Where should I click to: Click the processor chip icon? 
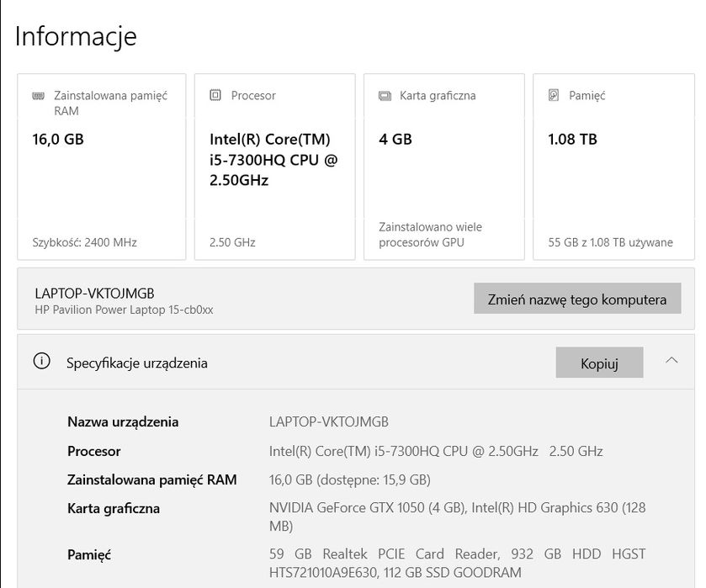[215, 95]
